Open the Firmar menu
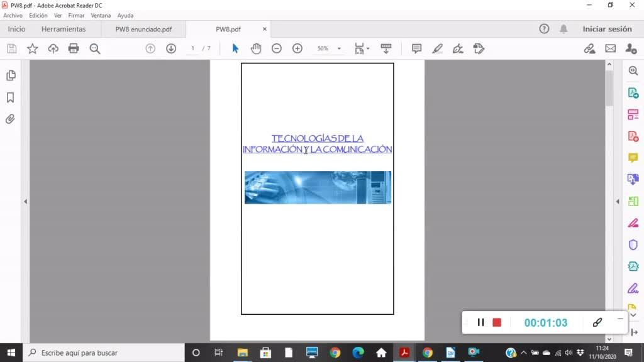The width and height of the screenshot is (644, 362). tap(76, 16)
